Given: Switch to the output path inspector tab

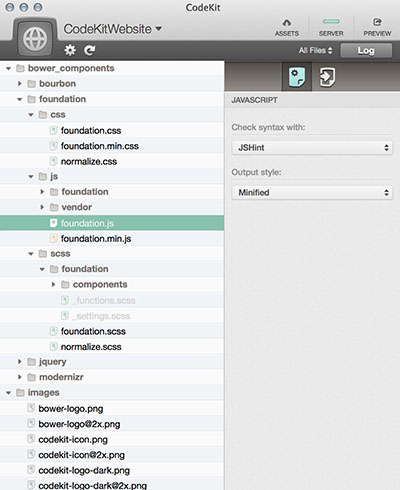Looking at the screenshot, I should [327, 77].
